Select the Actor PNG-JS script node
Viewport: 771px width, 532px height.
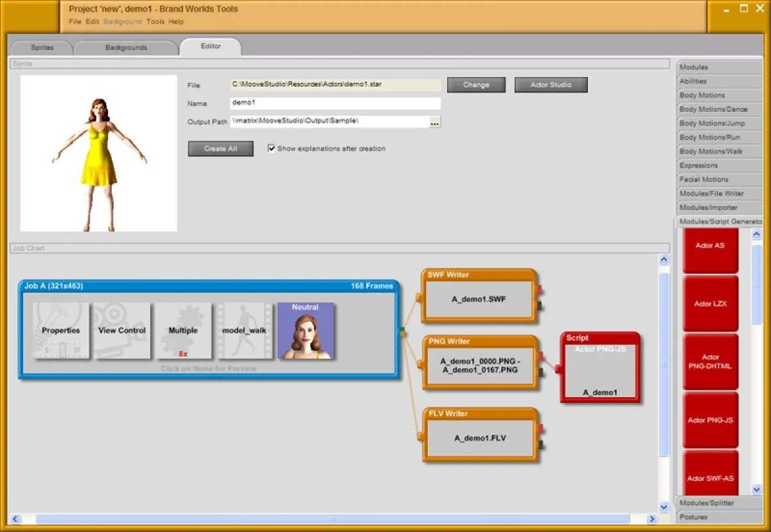pos(599,368)
